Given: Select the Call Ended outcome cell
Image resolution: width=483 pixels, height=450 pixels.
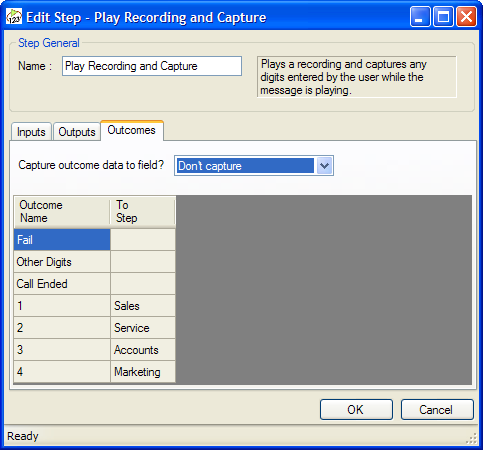Looking at the screenshot, I should pyautogui.click(x=62, y=284).
